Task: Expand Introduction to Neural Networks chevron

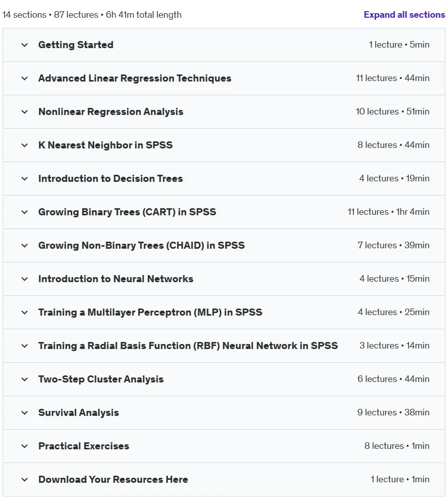Action: (24, 279)
